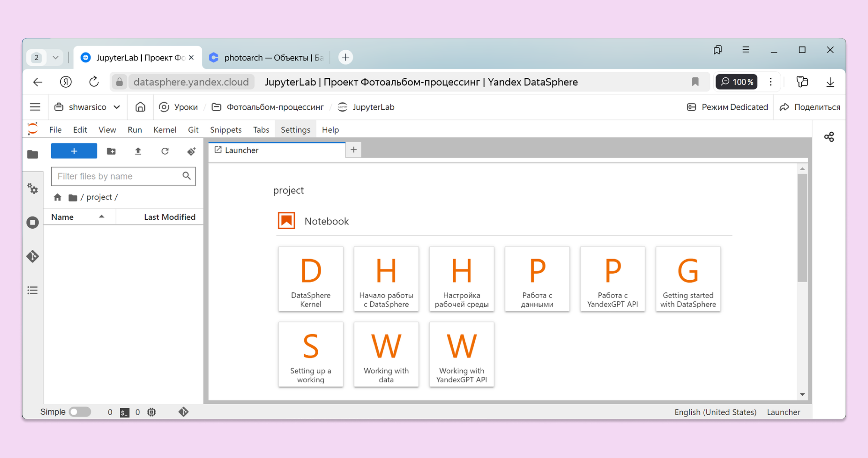Viewport: 868px width, 458px height.
Task: Go back in browser history
Action: [x=38, y=82]
